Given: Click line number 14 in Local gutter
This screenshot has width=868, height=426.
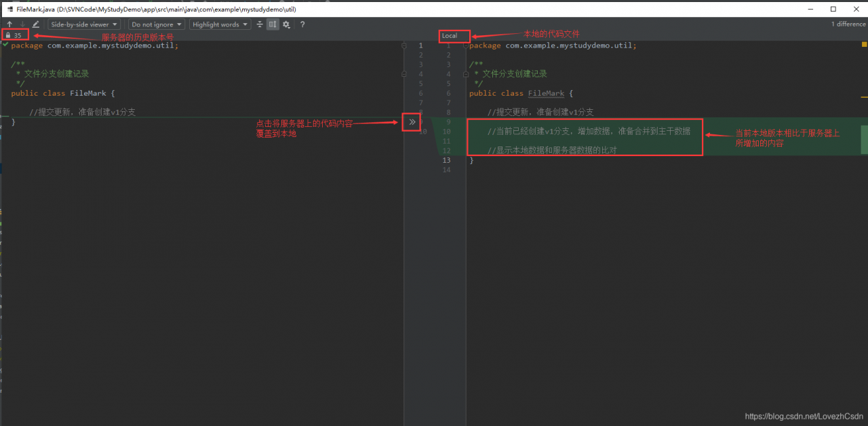Looking at the screenshot, I should click(x=446, y=170).
